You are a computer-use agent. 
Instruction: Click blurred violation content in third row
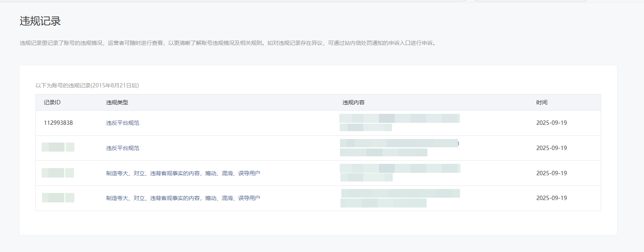[x=399, y=173]
